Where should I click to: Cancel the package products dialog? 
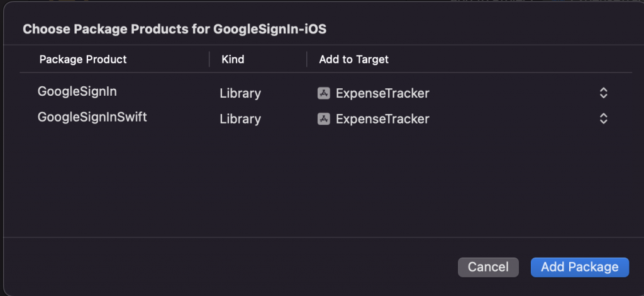tap(488, 267)
